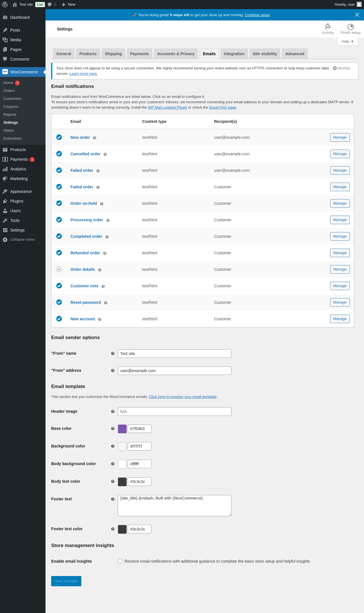The image size is (364, 613).
Task: Open Orders in the WooCommerce submenu
Action: click(9, 91)
